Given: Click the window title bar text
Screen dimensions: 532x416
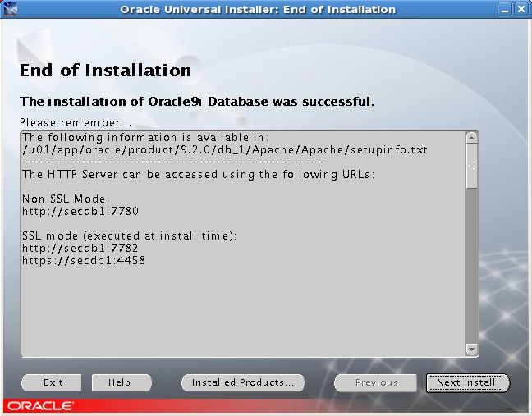Looking at the screenshot, I should (x=258, y=10).
